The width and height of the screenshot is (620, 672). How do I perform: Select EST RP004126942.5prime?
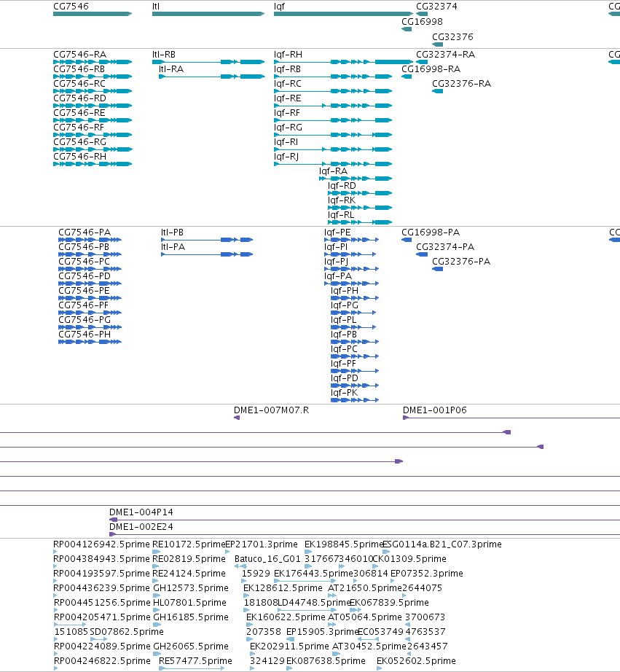click(x=55, y=552)
